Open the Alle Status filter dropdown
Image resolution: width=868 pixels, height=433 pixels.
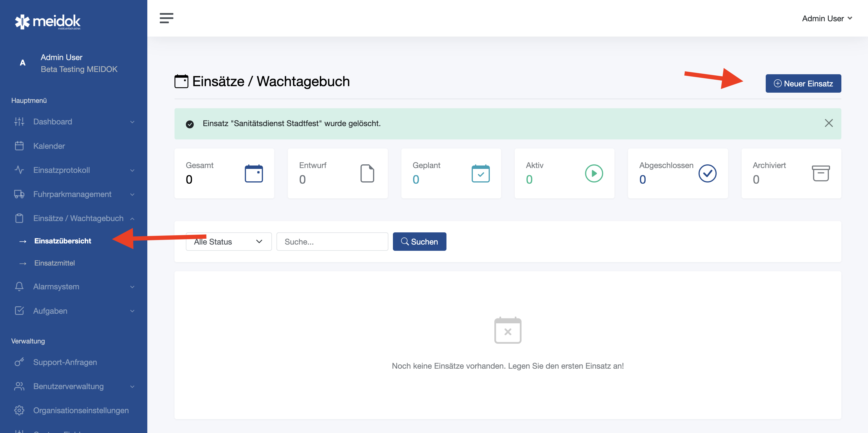[x=228, y=242]
